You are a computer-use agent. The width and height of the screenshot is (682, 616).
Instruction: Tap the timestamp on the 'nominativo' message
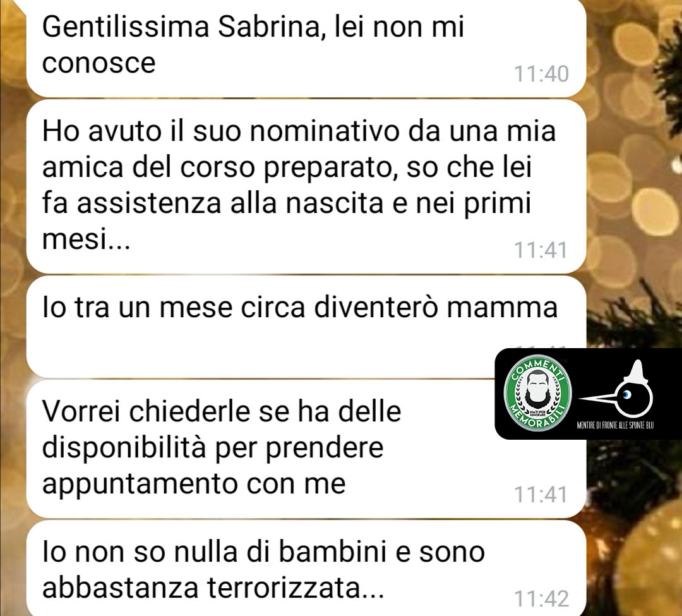point(541,250)
